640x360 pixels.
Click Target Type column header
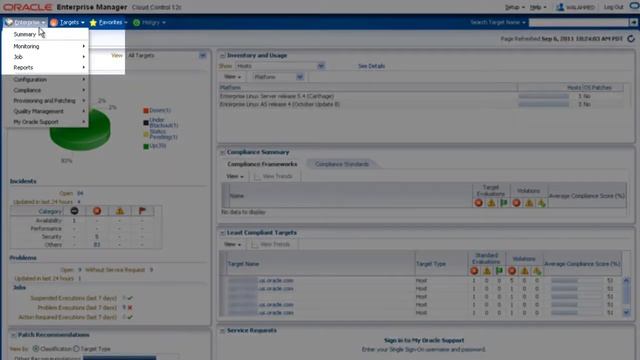431,264
